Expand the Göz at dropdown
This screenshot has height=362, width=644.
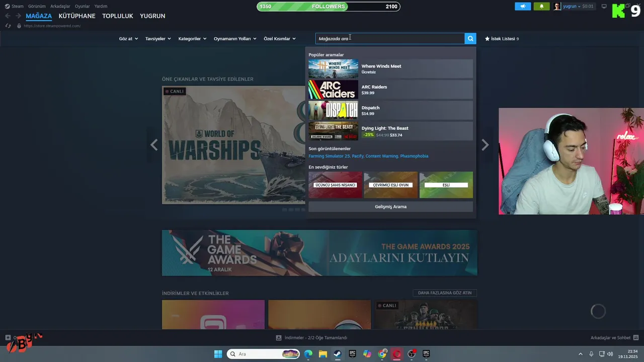[x=128, y=39]
